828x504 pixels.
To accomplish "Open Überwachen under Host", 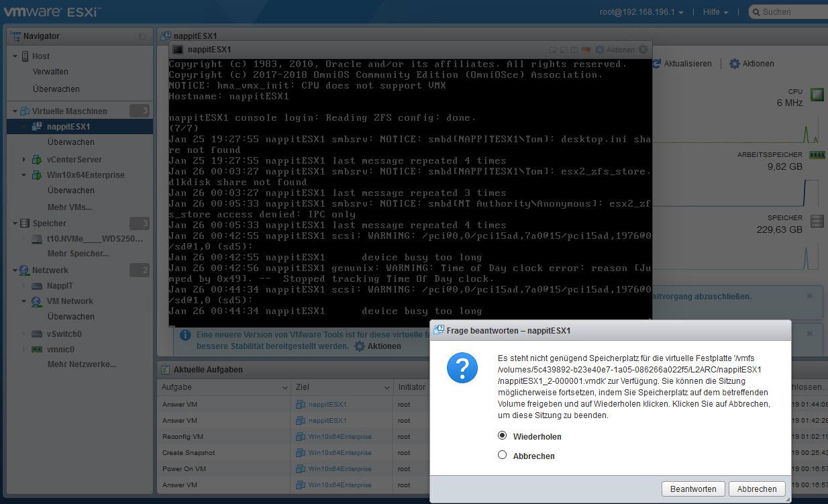I will click(x=56, y=89).
